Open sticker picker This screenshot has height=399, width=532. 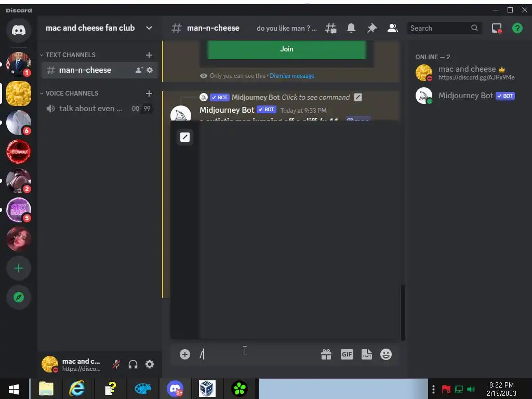pos(366,354)
